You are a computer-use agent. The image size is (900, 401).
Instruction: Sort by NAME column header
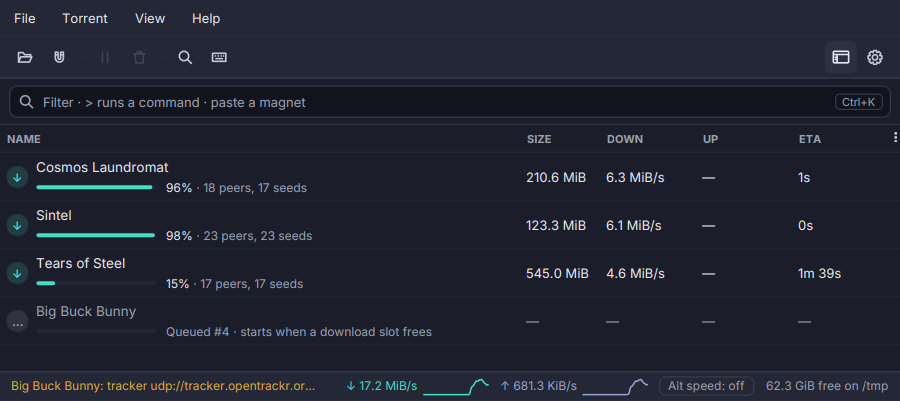pyautogui.click(x=24, y=139)
